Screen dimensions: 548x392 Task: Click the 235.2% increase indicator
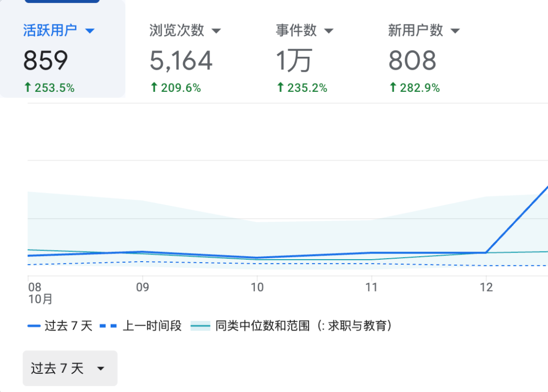coord(302,88)
